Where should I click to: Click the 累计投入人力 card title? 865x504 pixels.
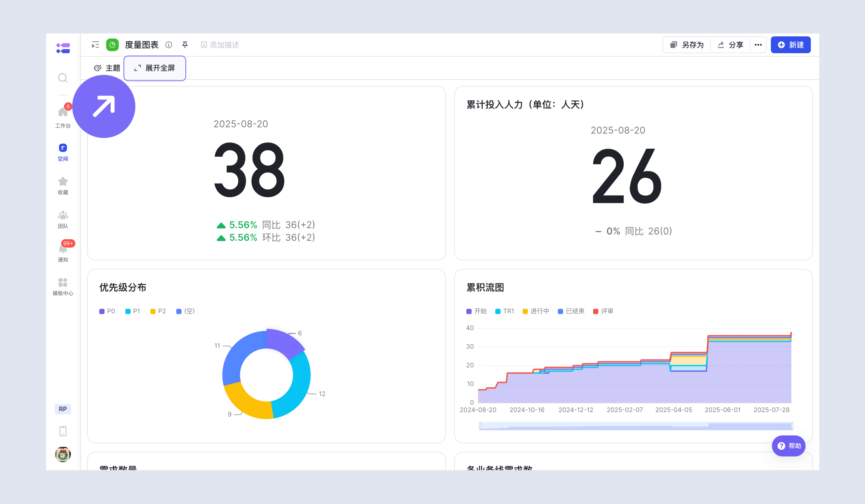526,105
